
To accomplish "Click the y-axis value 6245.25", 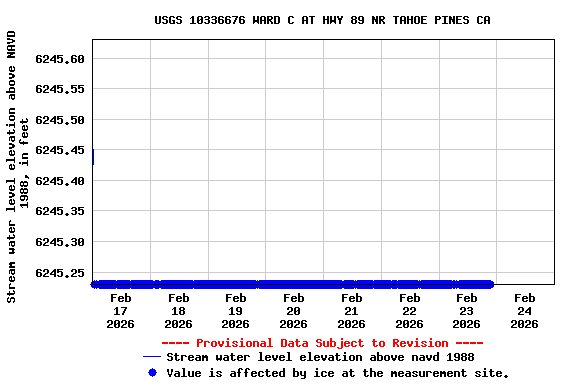I will [60, 273].
